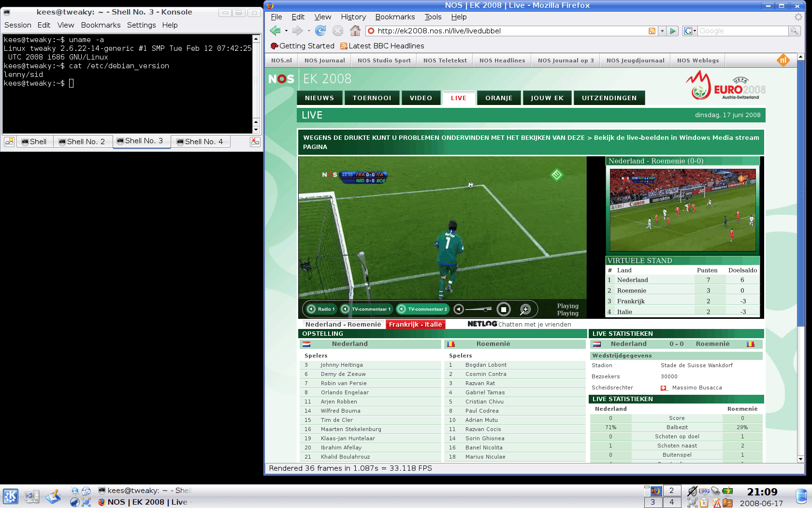The image size is (812, 508).
Task: Switch to the Frankrijk - Italië match tab
Action: click(x=415, y=324)
